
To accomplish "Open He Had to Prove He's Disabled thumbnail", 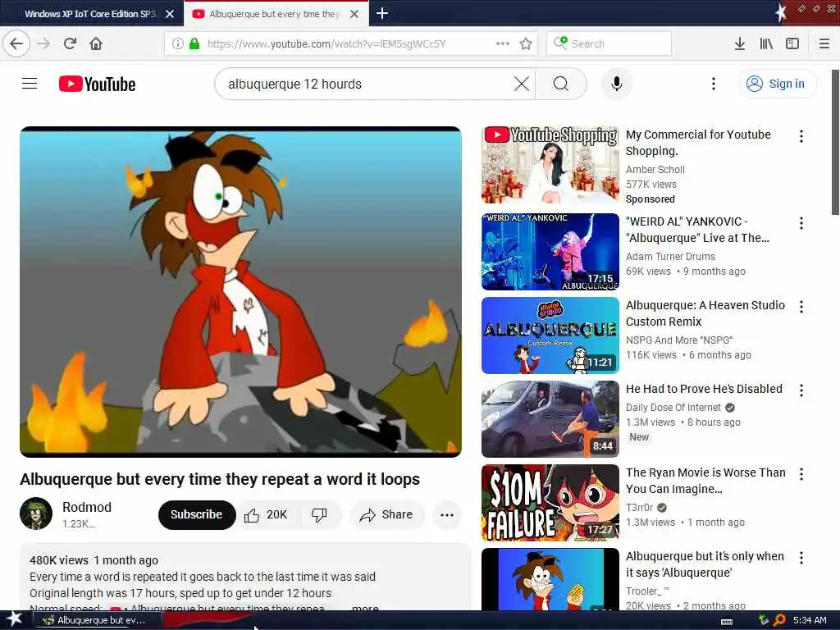I will coord(550,419).
